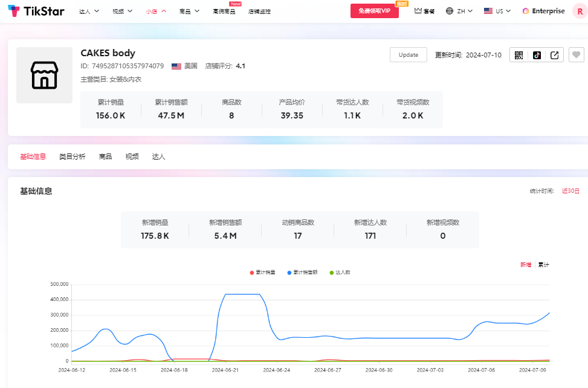Click the CAKES body shop title
Screen dimensions: 588x388
pyautogui.click(x=108, y=53)
